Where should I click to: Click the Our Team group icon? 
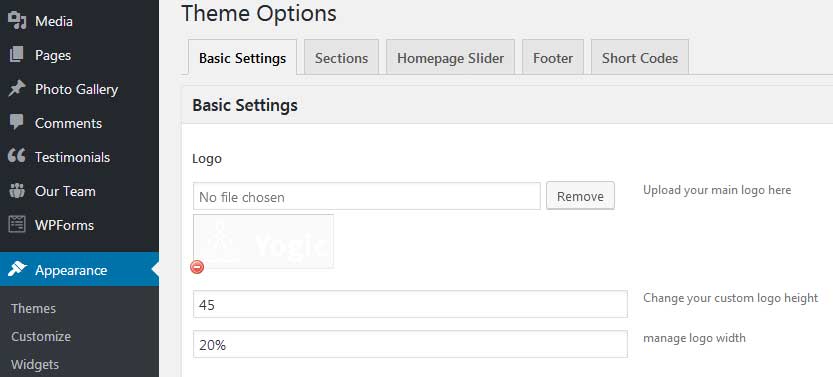point(17,191)
